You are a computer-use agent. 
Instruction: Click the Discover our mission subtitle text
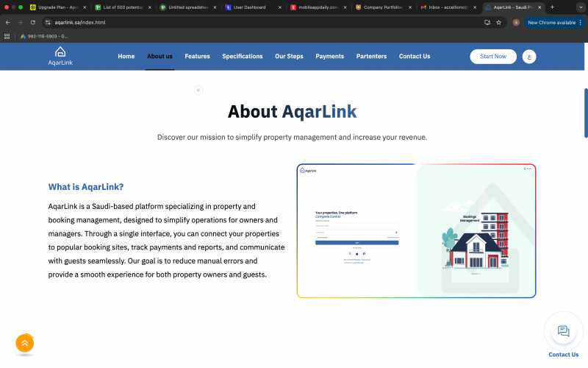point(292,137)
